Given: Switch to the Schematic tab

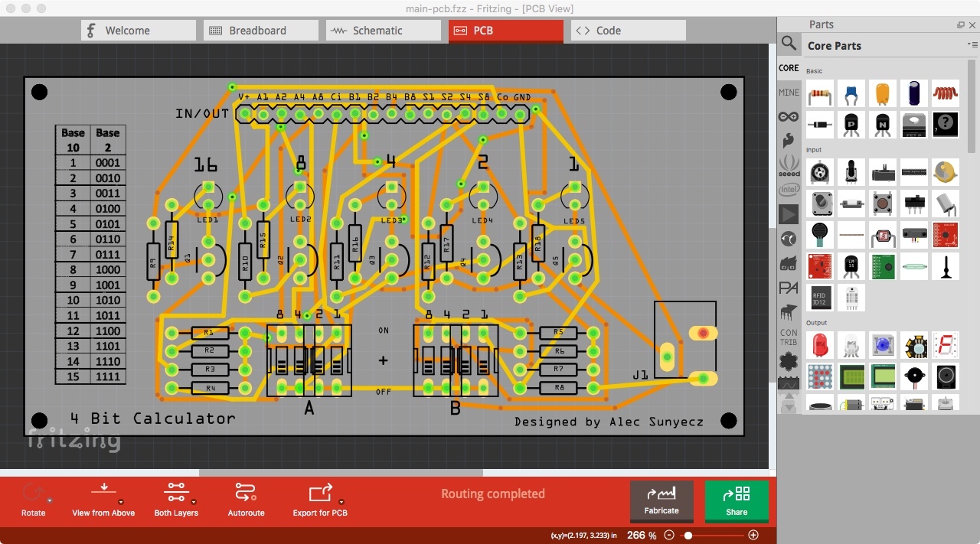Looking at the screenshot, I should 384,31.
